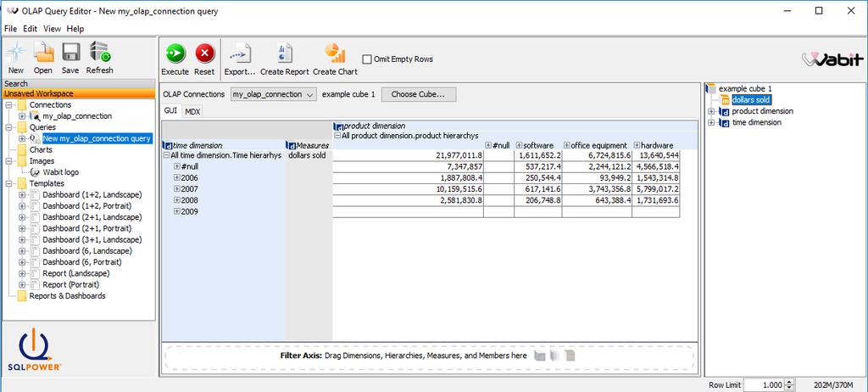868x392 pixels.
Task: Select Dashboard (3+1, Landscape) template
Action: point(92,239)
